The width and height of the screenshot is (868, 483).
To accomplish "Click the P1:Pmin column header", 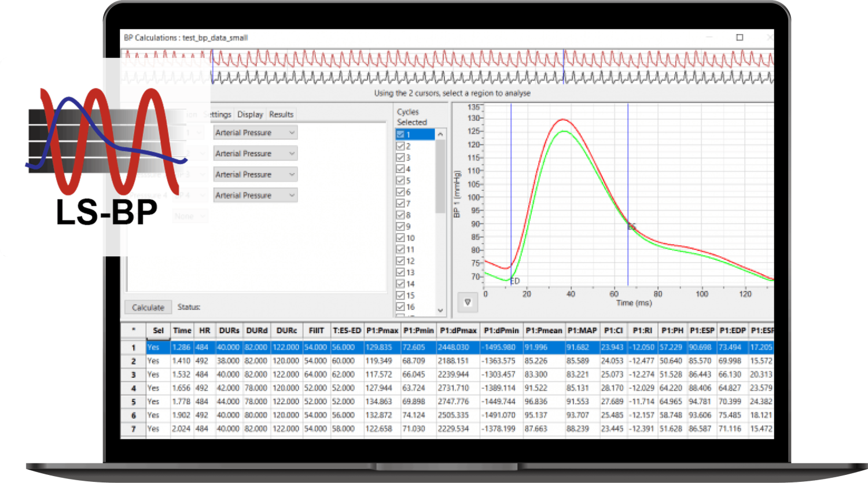I will [418, 330].
